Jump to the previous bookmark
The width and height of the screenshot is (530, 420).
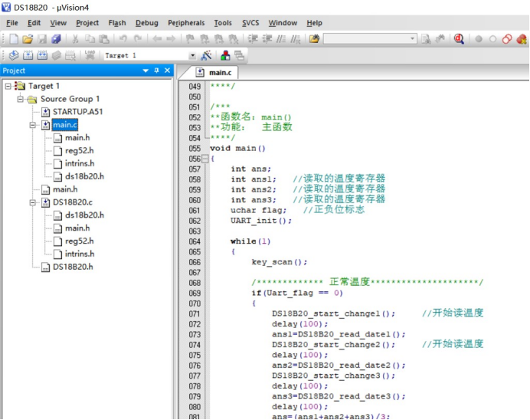(x=204, y=39)
